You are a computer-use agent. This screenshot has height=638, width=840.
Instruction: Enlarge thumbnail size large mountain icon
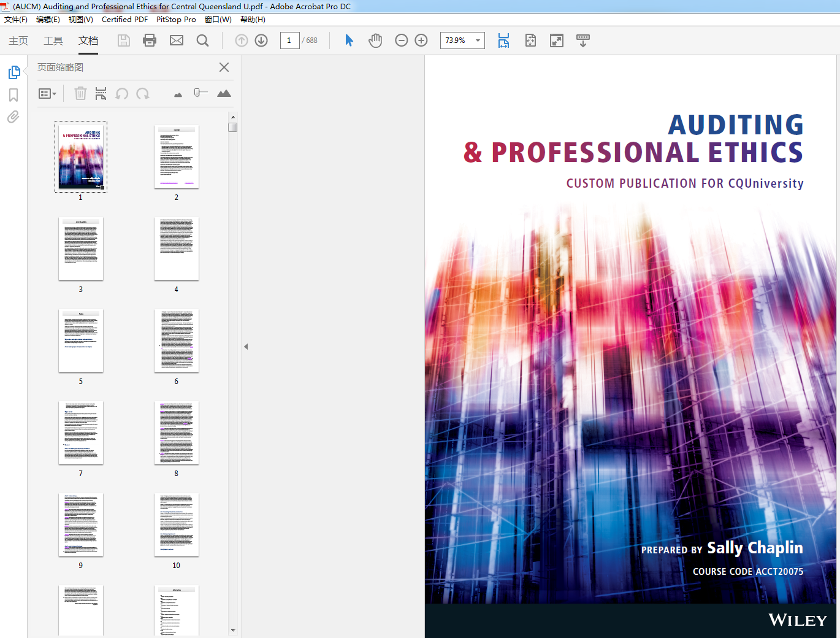coord(224,93)
